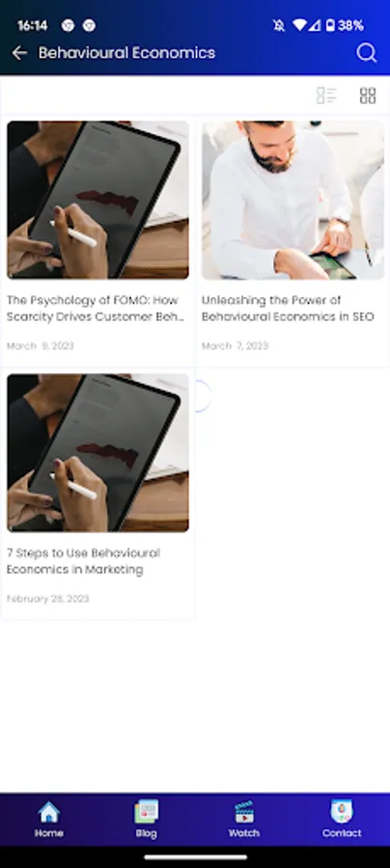Tap the Home house icon
This screenshot has height=868, width=390.
pos(48,812)
